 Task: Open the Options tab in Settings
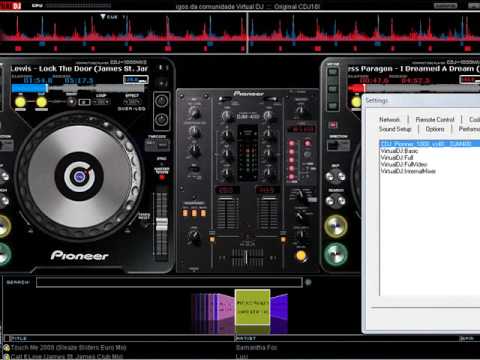click(435, 129)
